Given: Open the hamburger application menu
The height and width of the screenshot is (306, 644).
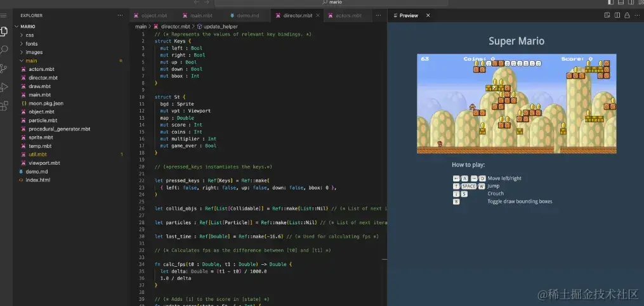Looking at the screenshot, I should pyautogui.click(x=3, y=16).
